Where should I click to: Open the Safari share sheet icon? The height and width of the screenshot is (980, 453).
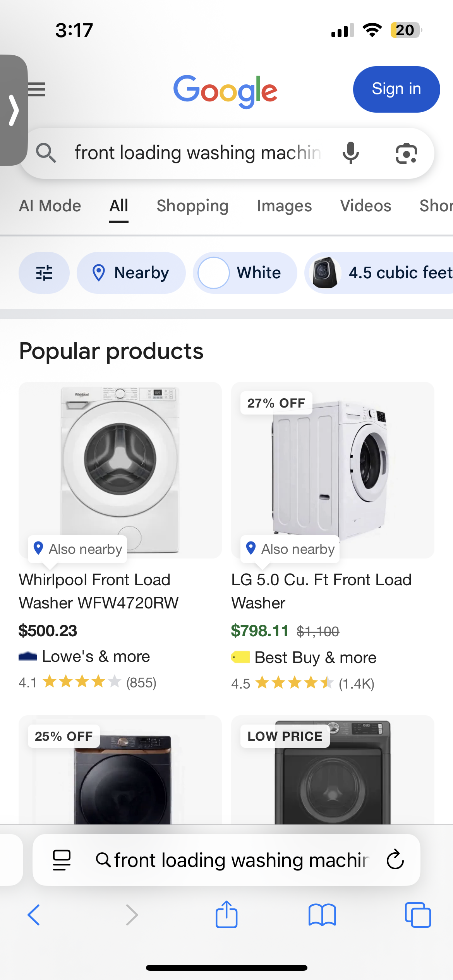pos(226,915)
